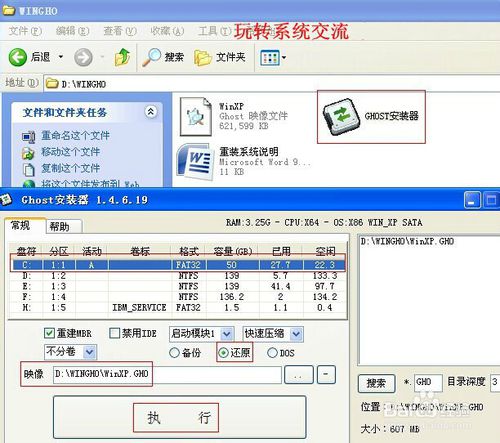Toggle the Folders (文件夹) pane icon
The height and width of the screenshot is (443, 500).
pos(203,57)
